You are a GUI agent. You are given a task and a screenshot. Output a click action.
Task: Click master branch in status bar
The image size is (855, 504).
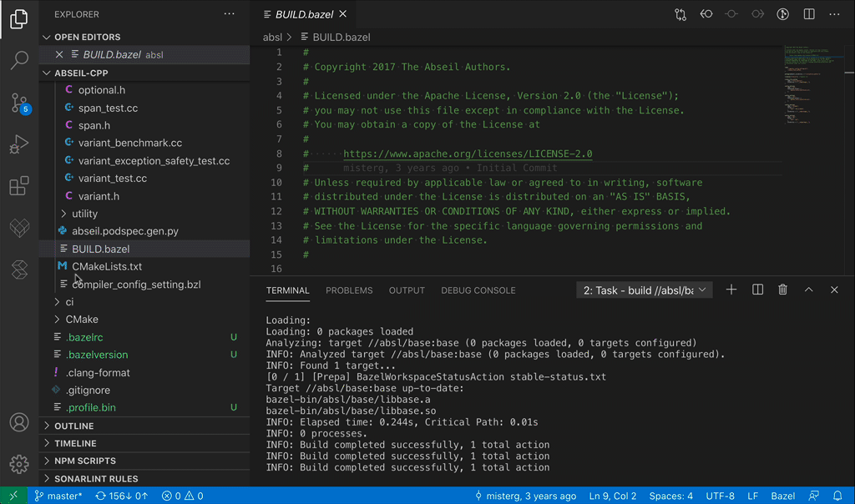click(x=58, y=496)
